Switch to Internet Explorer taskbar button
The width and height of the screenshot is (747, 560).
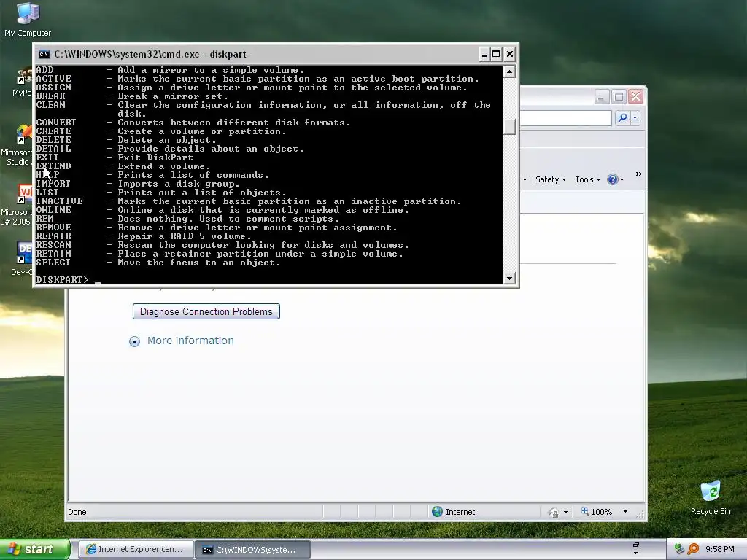tap(136, 550)
